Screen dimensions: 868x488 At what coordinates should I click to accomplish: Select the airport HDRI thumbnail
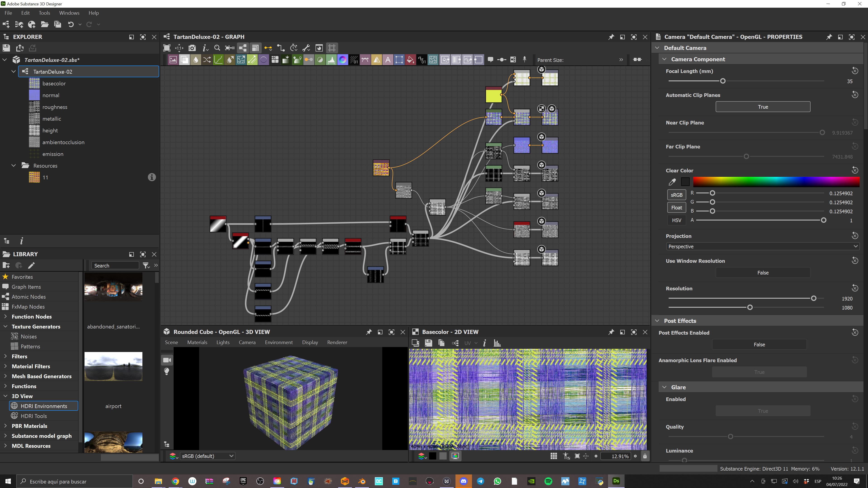click(113, 366)
